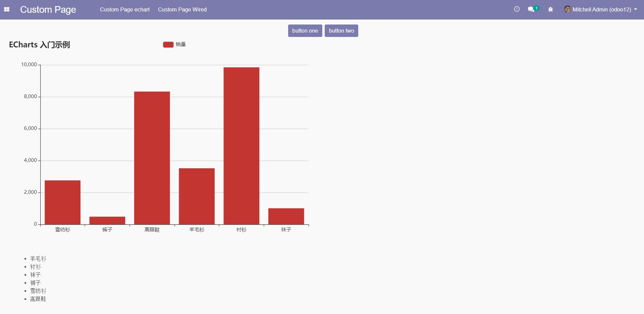
Task: Click the ECharts 入门示例 chart title
Action: (39, 45)
